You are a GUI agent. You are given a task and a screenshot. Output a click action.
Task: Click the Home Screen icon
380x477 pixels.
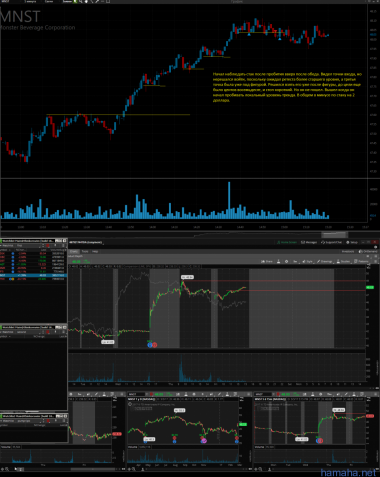point(287,242)
